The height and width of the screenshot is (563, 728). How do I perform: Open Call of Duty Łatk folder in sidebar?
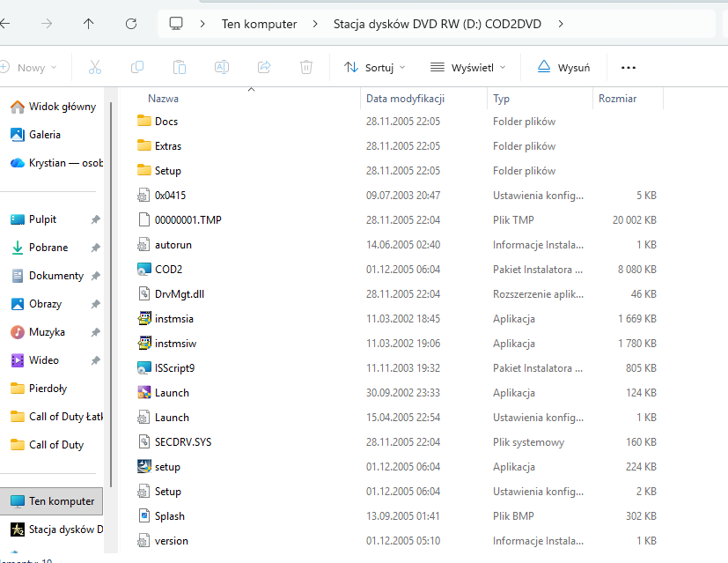(x=56, y=417)
